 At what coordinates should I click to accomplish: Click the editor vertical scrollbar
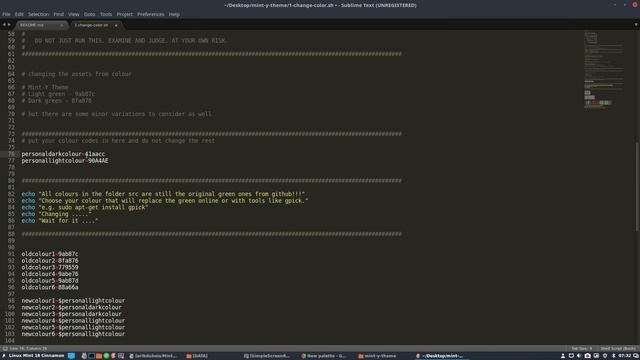(x=637, y=187)
